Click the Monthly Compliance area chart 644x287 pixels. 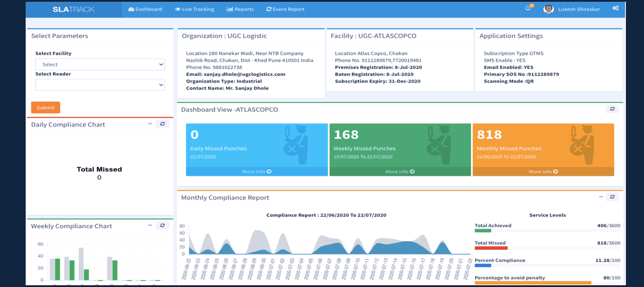point(329,242)
